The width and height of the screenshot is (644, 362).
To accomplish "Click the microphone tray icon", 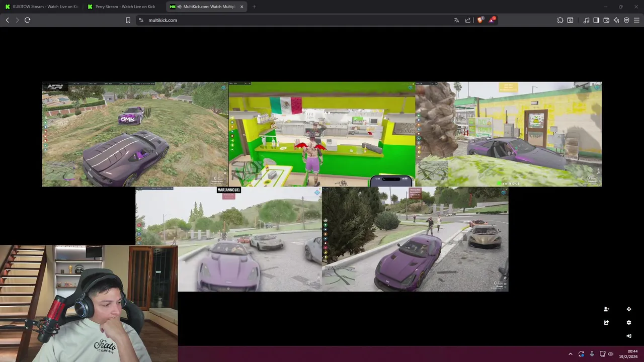I will click(592, 354).
